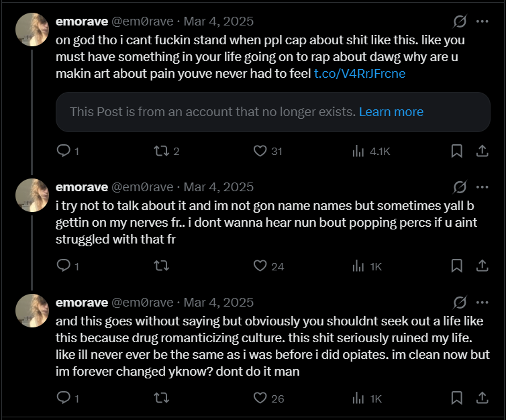Open emorave profile avatar on third post
Image resolution: width=506 pixels, height=420 pixels.
point(32,311)
